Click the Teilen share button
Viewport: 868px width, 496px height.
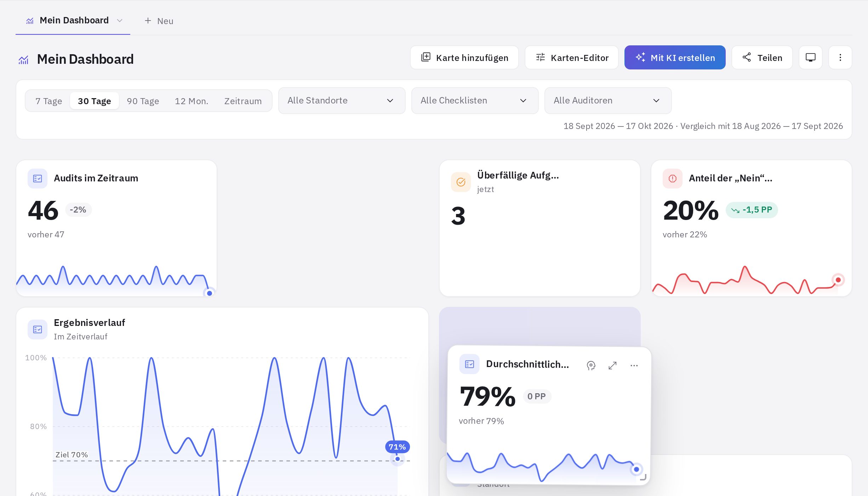tap(762, 57)
